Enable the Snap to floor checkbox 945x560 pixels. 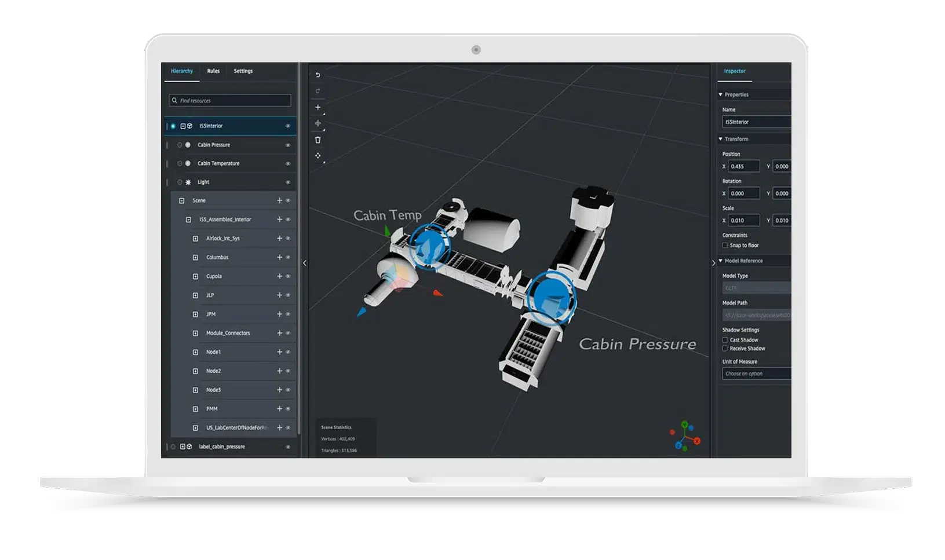725,246
